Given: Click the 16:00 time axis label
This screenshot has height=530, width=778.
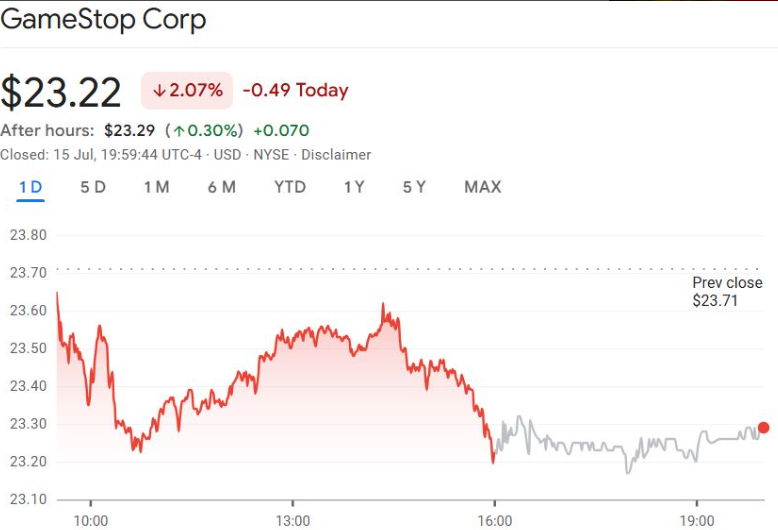Looking at the screenshot, I should [494, 520].
